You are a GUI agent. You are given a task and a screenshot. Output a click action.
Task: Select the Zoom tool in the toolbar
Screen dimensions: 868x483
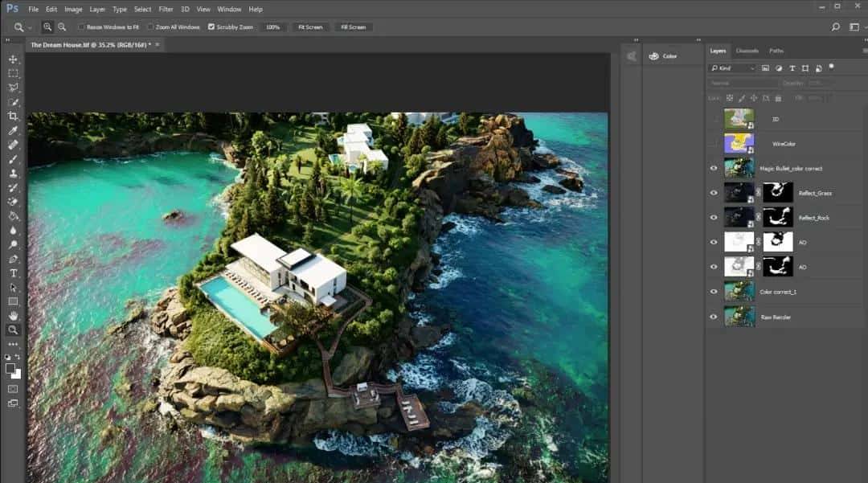point(12,330)
